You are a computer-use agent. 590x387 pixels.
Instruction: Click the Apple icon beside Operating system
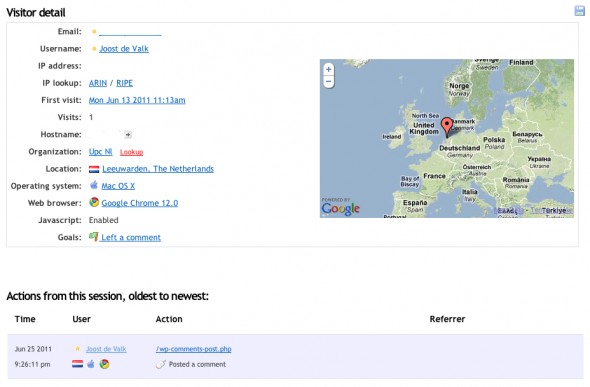(x=94, y=185)
